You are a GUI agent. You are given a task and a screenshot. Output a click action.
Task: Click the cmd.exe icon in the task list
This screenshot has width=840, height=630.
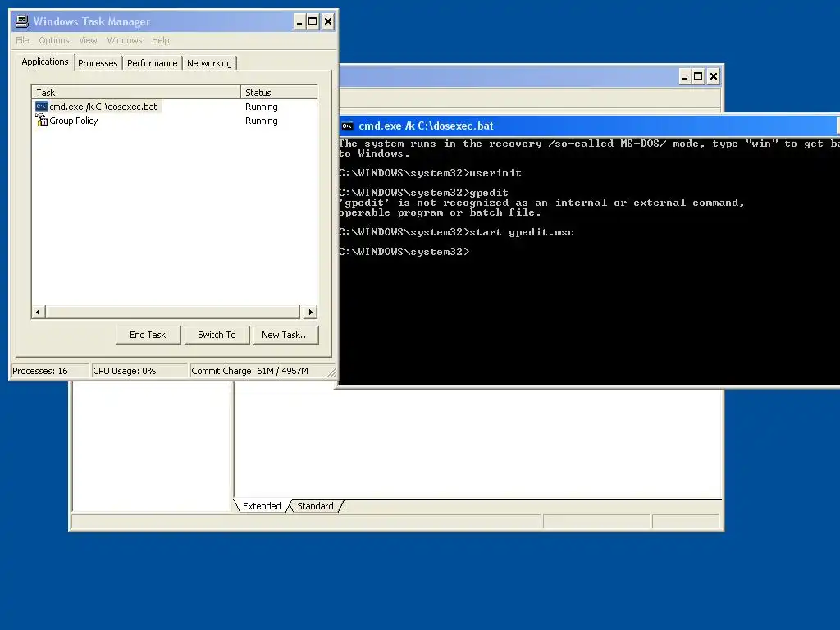(x=41, y=107)
